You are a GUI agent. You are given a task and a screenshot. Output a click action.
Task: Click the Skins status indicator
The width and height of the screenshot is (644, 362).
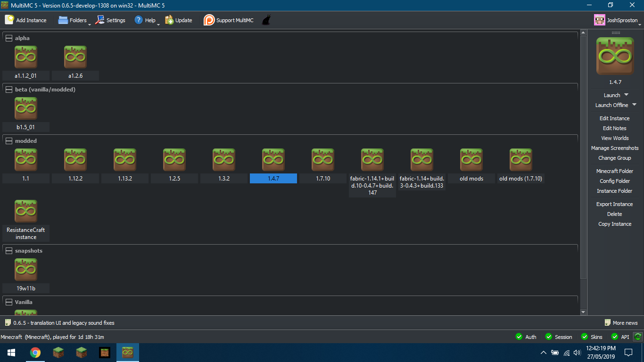(x=592, y=337)
